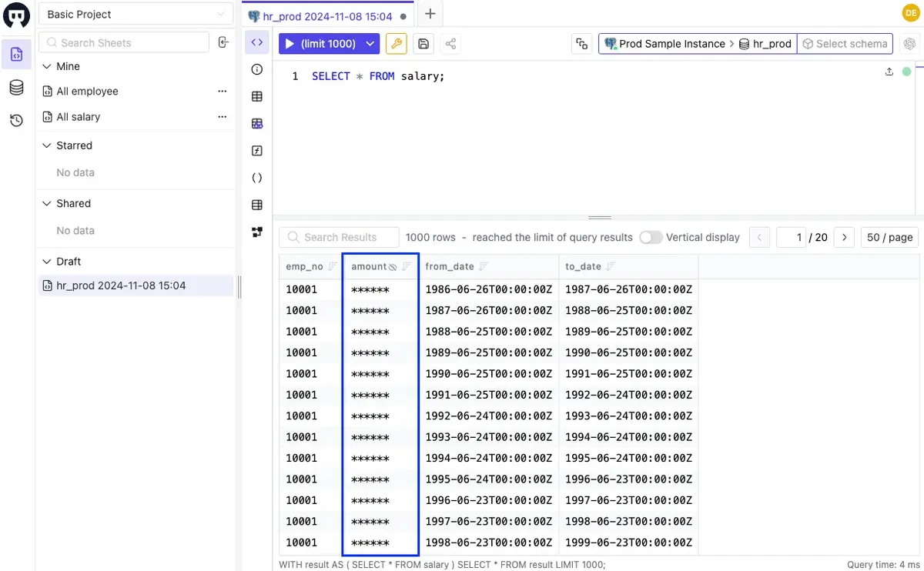This screenshot has height=571, width=924.
Task: Click the export upload icon in editor
Action: tap(889, 72)
